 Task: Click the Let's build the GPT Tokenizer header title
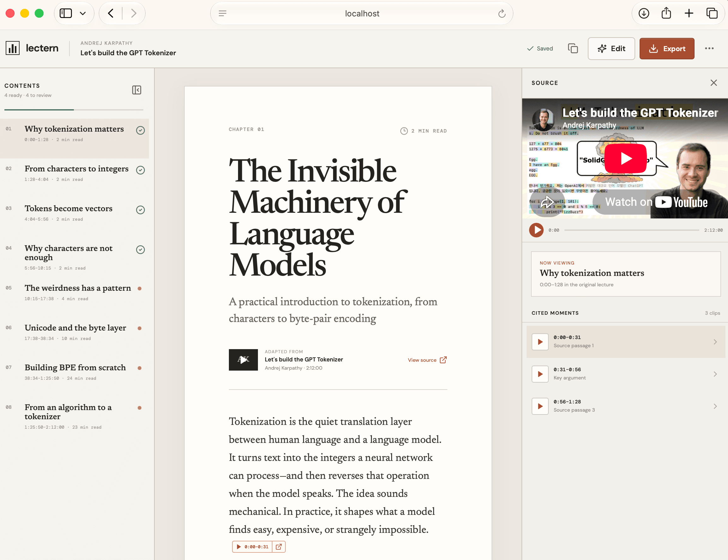(128, 53)
